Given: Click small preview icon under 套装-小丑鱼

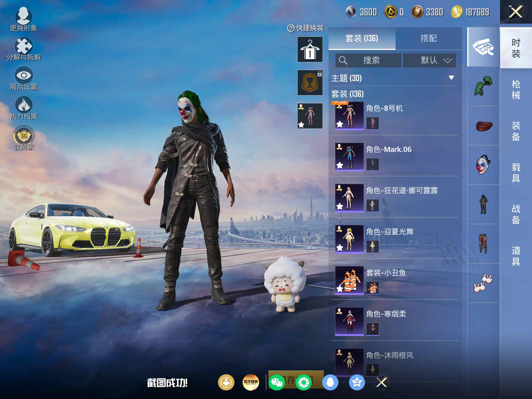Looking at the screenshot, I should 372,288.
